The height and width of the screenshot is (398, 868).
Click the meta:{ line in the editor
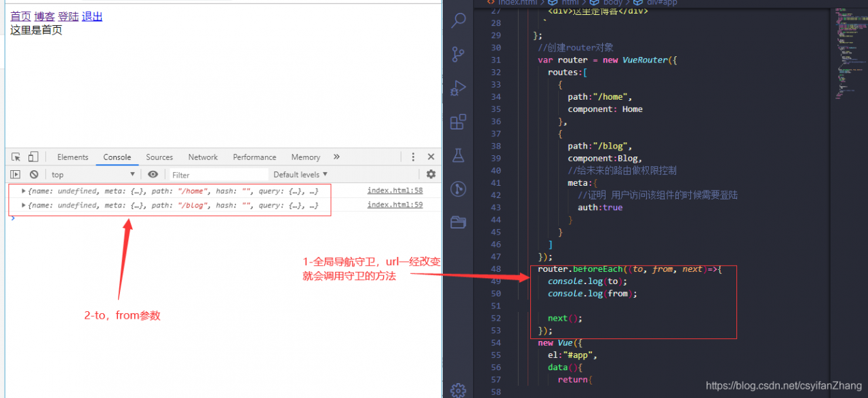click(583, 183)
